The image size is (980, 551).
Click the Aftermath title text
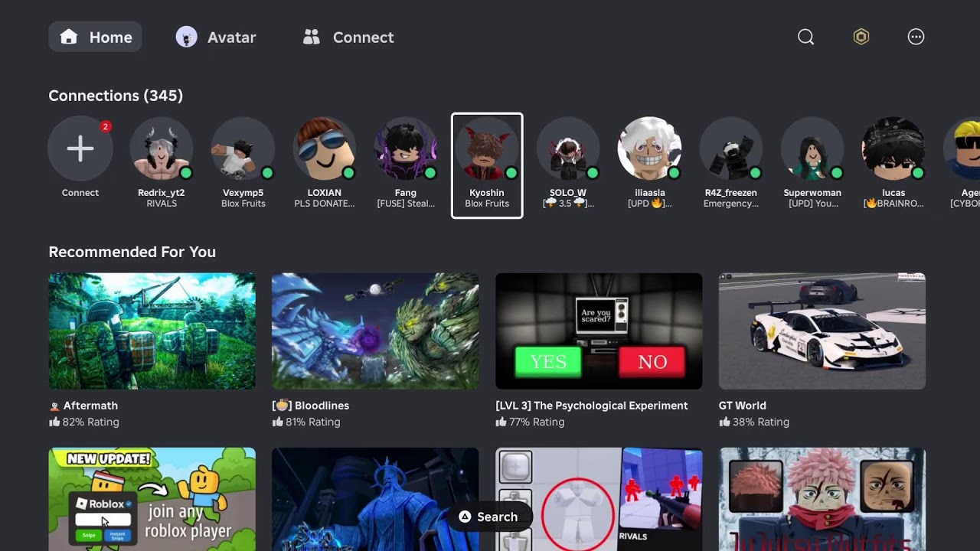click(90, 406)
